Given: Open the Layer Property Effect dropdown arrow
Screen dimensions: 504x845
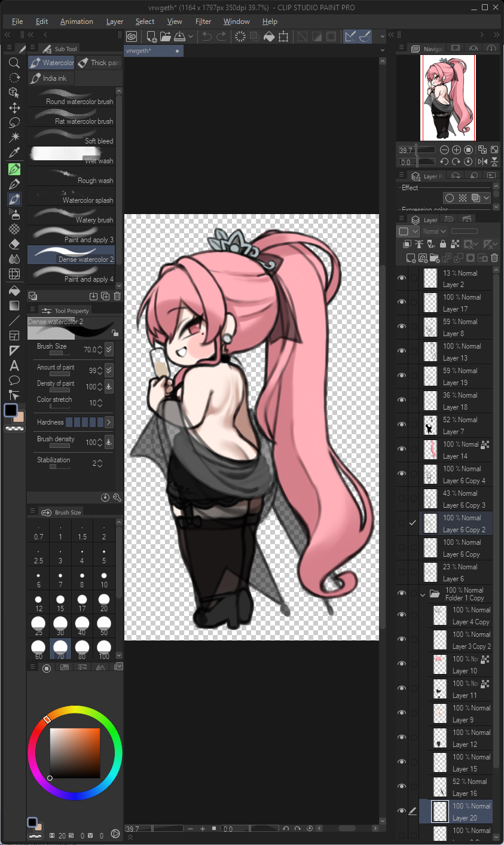Looking at the screenshot, I should point(487,198).
